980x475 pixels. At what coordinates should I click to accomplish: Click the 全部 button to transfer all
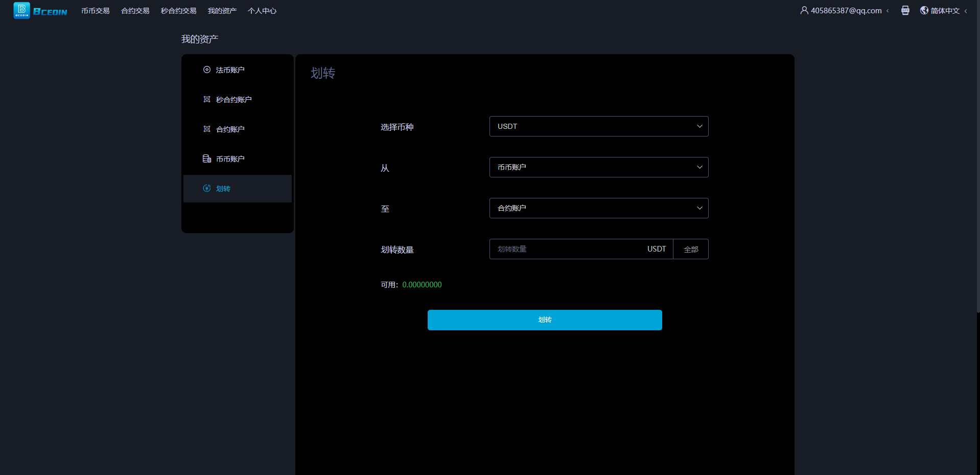[x=691, y=250]
